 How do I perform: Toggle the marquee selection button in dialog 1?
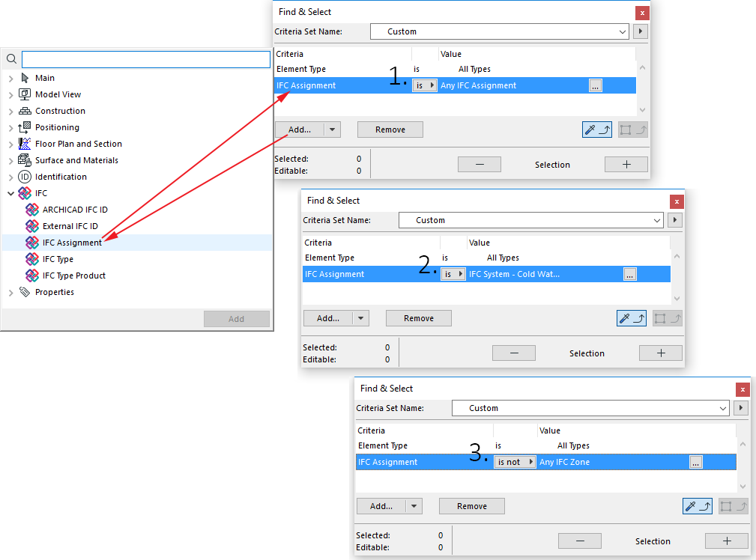pos(632,130)
